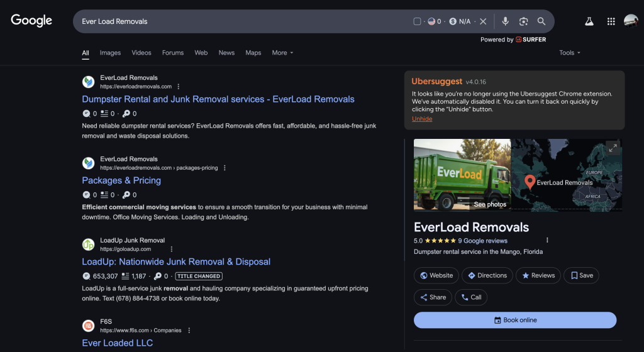Click the Ubersuggest title text
Viewport: 644px width, 352px height.
point(436,81)
